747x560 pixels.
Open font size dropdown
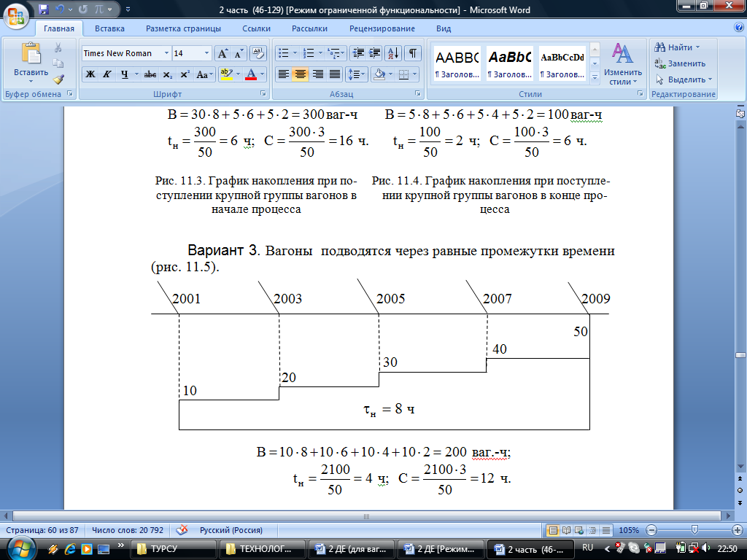pyautogui.click(x=206, y=52)
